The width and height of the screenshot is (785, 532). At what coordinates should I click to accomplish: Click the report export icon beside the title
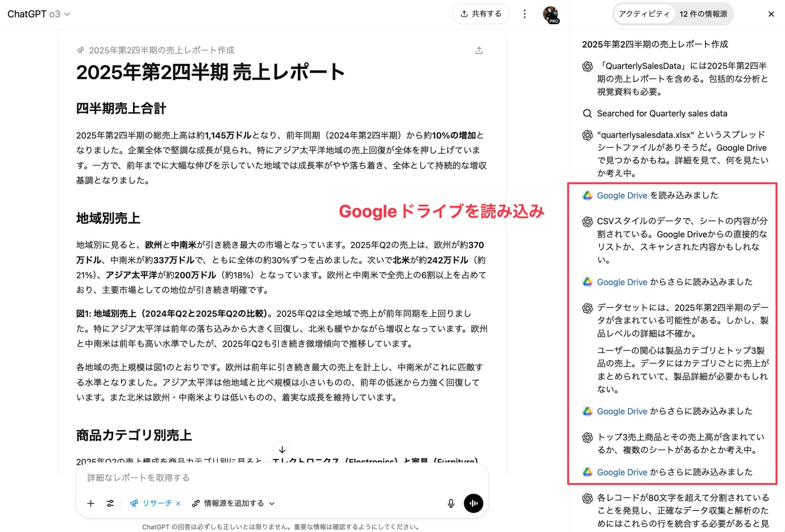(479, 51)
